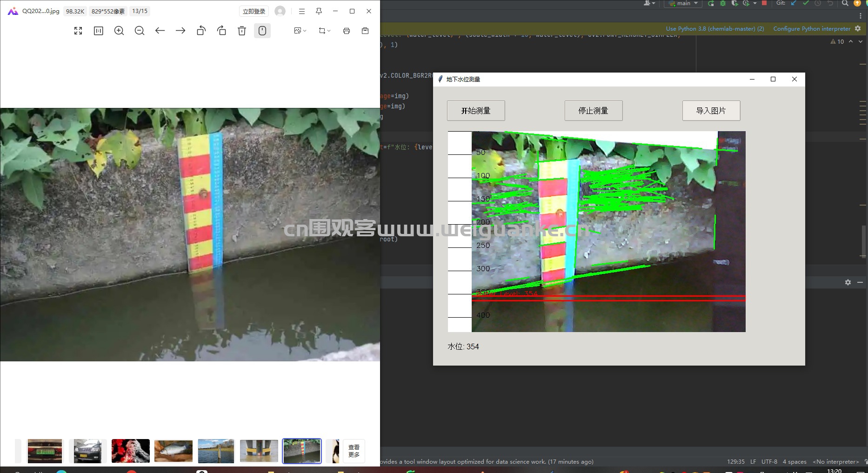Image resolution: width=868 pixels, height=473 pixels.
Task: Click Configure Python interpreter link
Action: 812,28
